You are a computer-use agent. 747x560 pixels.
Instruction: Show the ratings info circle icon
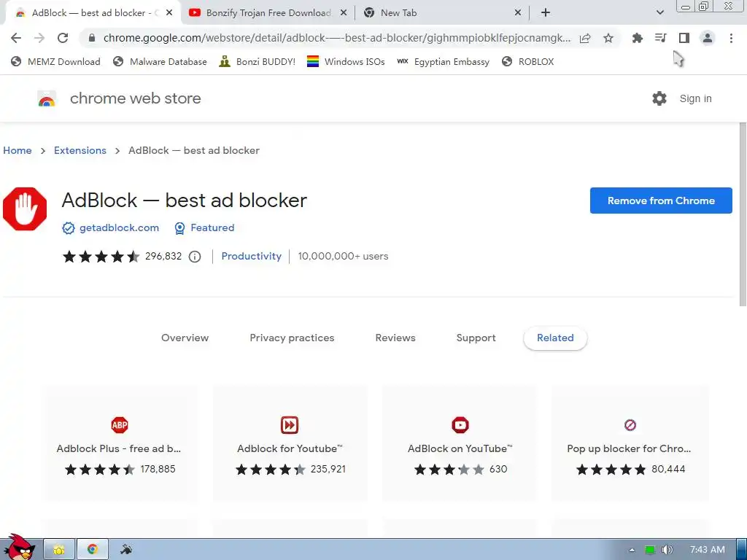click(x=195, y=257)
